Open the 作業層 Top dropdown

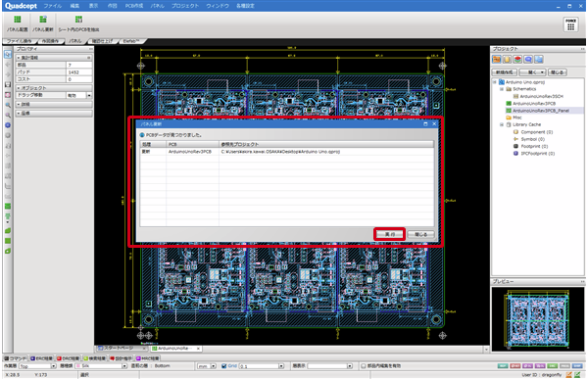[x=53, y=366]
